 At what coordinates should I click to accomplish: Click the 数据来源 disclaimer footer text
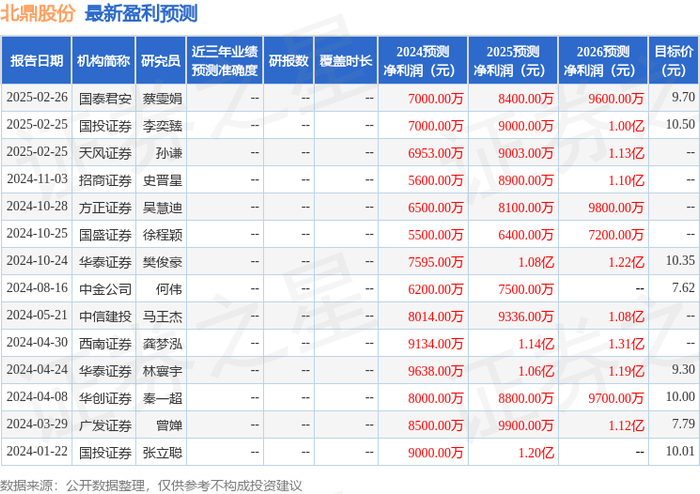pos(151,485)
